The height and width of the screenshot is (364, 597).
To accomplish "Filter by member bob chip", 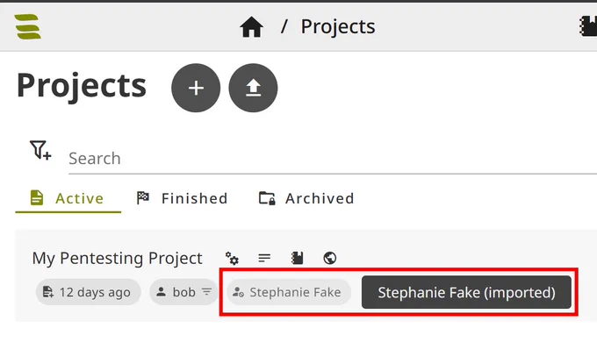I will point(183,292).
